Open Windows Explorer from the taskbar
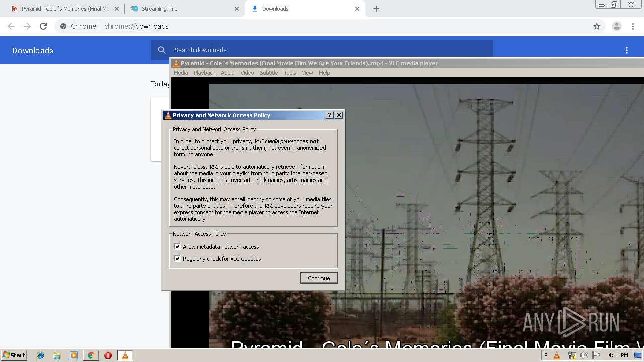Image resolution: width=644 pixels, height=362 pixels. pos(57,355)
